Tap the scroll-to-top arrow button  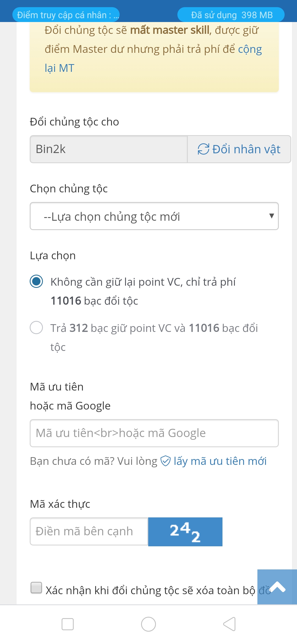277,587
